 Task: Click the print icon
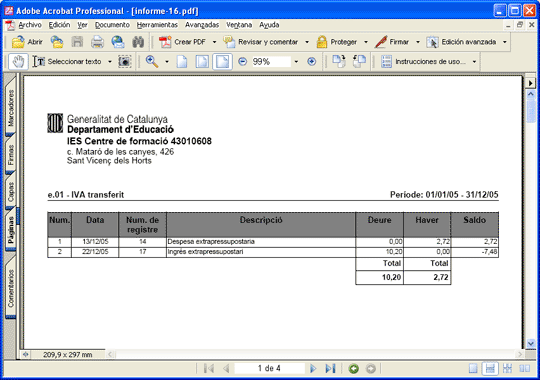97,42
